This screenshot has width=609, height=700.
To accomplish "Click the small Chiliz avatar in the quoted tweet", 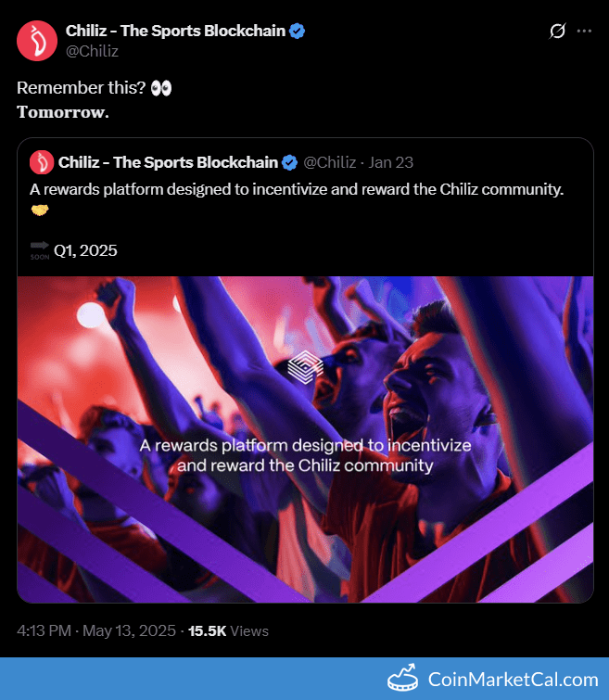I will click(x=42, y=162).
